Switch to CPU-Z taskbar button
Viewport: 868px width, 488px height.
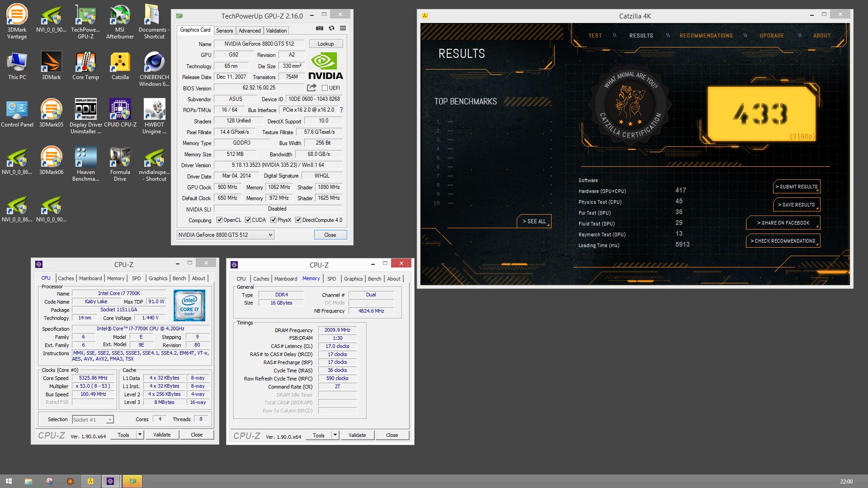pos(110,481)
